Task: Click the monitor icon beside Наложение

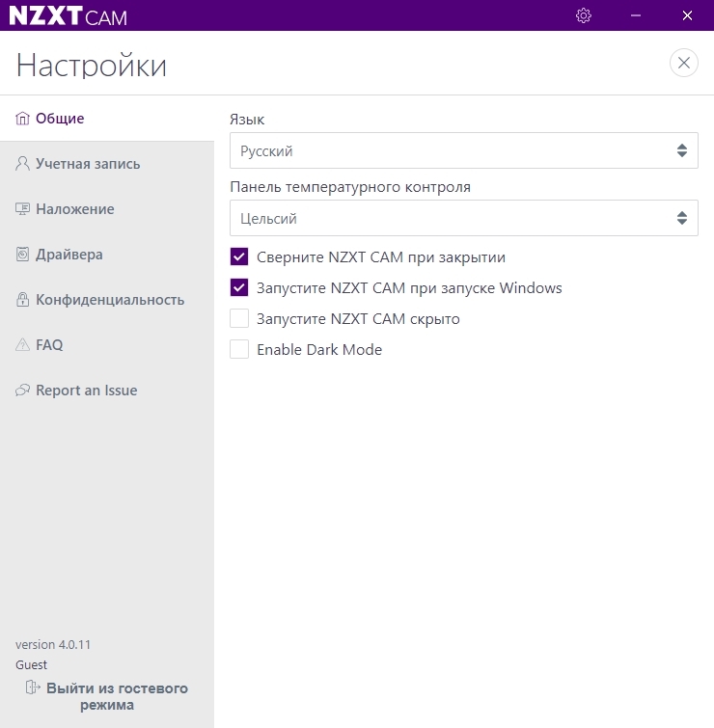Action: point(23,209)
